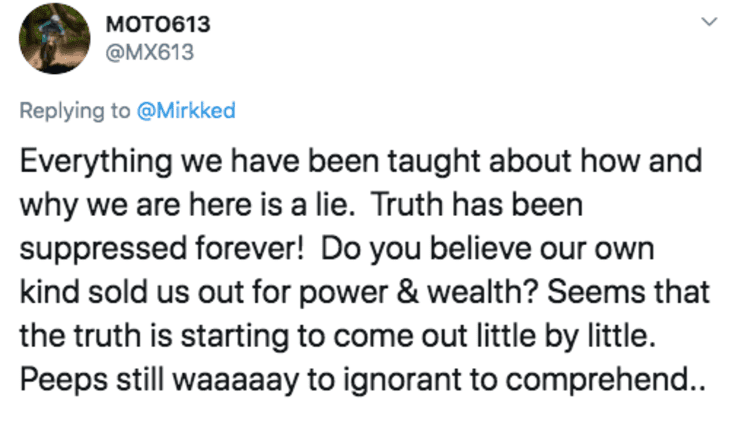Click the word 'Everything' in the tweet
732x421 pixels.
(96, 162)
